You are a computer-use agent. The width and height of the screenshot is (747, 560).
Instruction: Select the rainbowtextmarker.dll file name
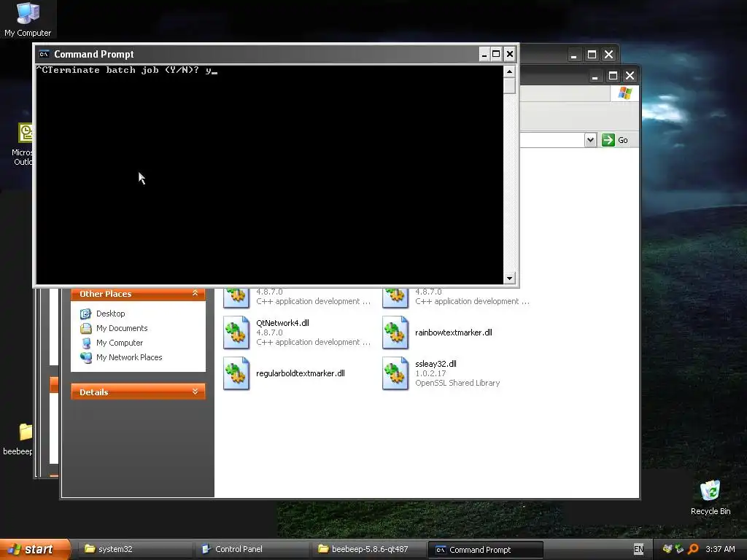454,332
